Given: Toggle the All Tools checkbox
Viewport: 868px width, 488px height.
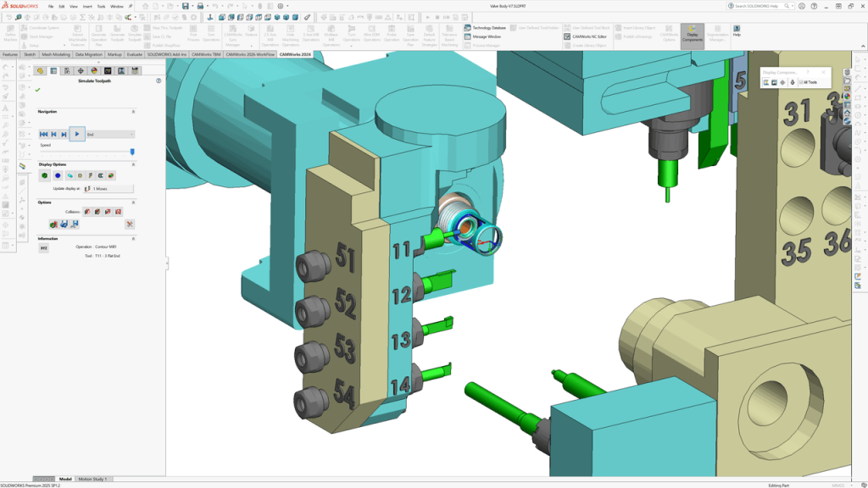Looking at the screenshot, I should click(x=801, y=82).
